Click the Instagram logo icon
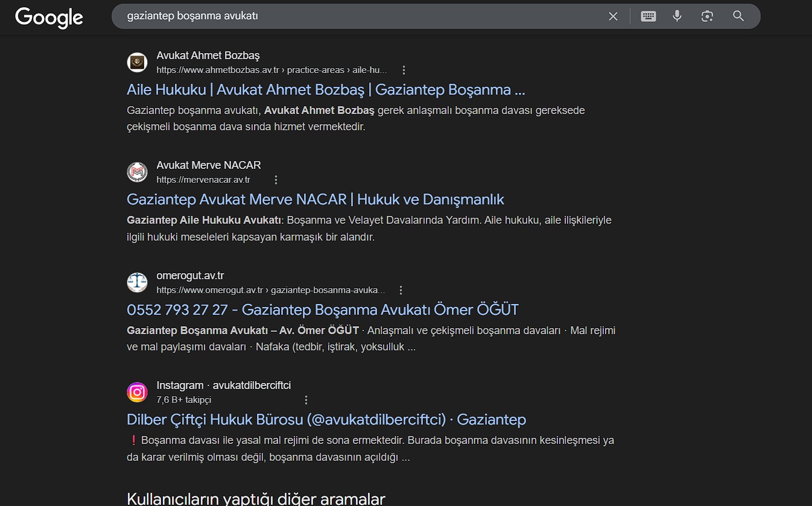The image size is (812, 506). tap(138, 393)
